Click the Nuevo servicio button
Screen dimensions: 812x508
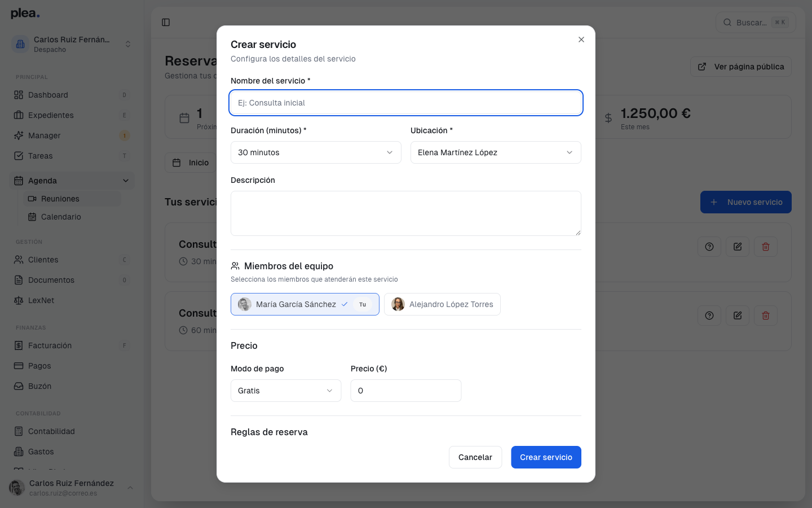[x=746, y=202]
